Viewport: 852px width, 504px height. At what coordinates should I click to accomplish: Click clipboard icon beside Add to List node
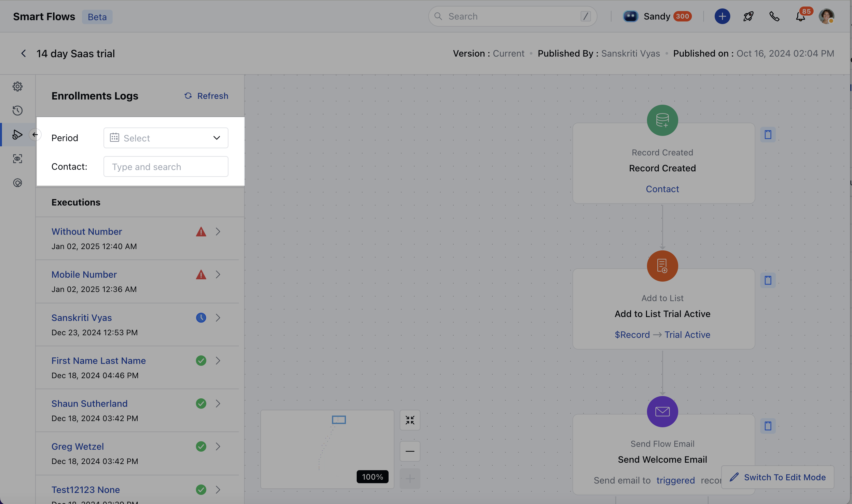coord(768,280)
